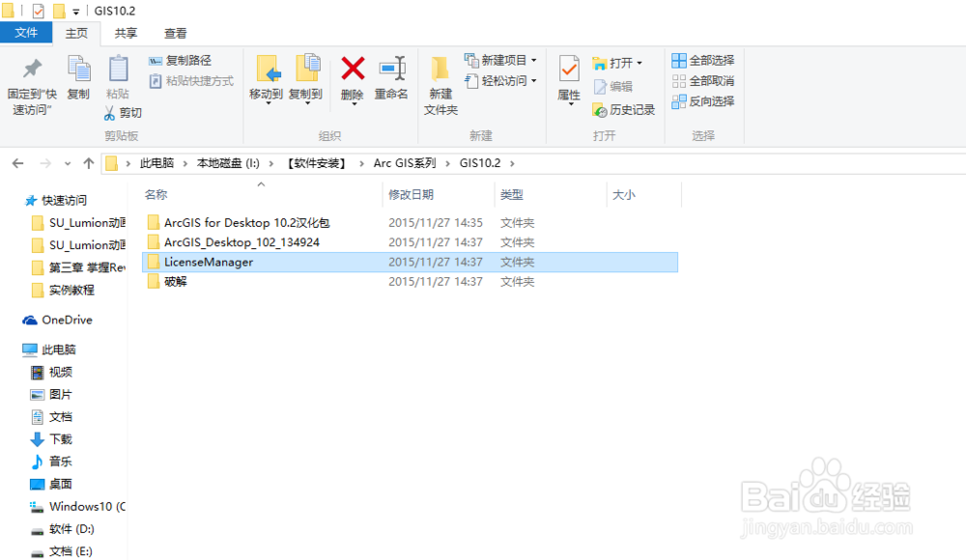
Task: Go to 本地磁盘 (I:) in address bar
Action: 228,163
